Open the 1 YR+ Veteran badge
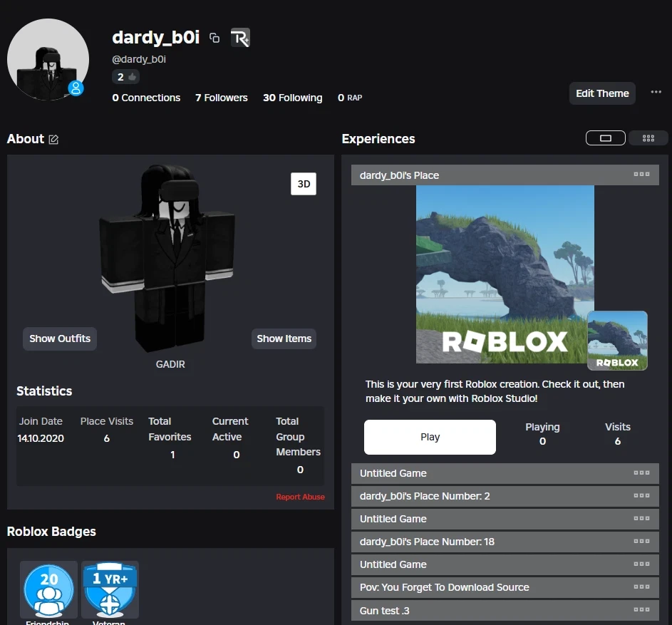This screenshot has height=625, width=672. [110, 590]
